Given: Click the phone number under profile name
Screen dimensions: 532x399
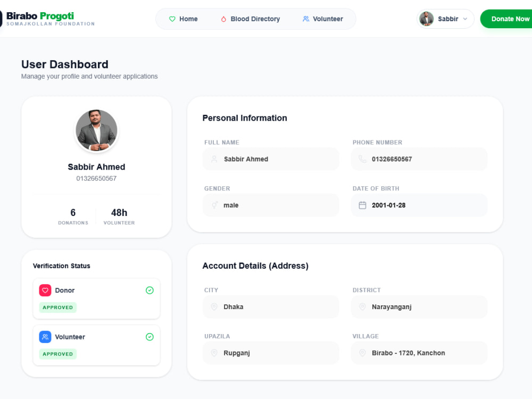Looking at the screenshot, I should (x=96, y=178).
